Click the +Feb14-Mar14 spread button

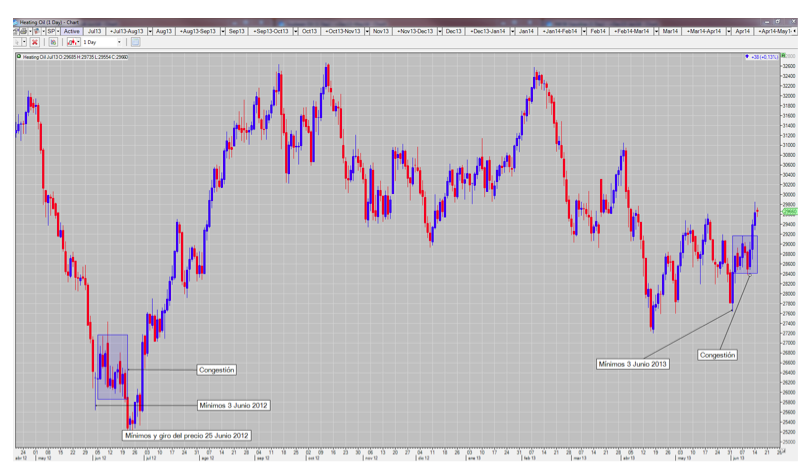point(632,31)
